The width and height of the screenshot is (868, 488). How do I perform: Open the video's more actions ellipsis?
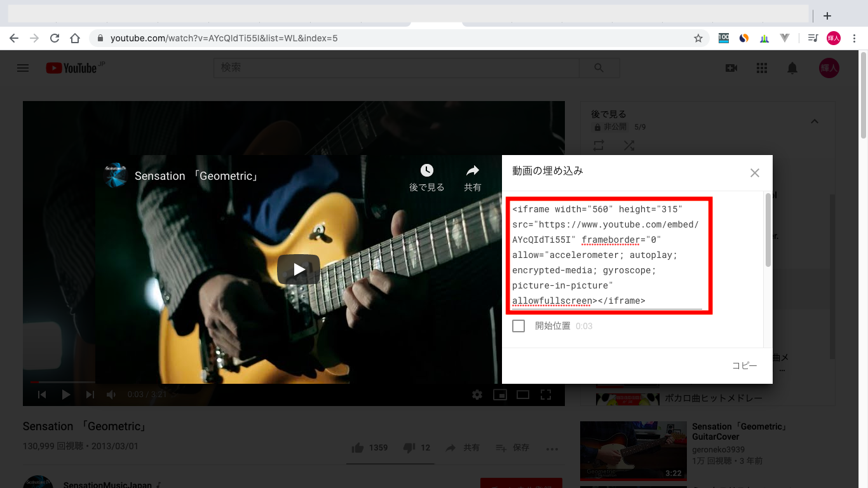(552, 449)
